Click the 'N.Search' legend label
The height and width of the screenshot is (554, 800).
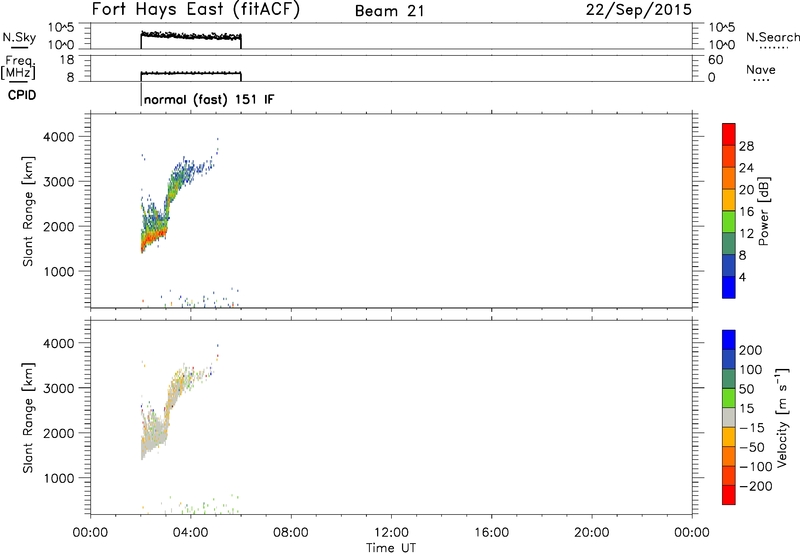[x=772, y=37]
